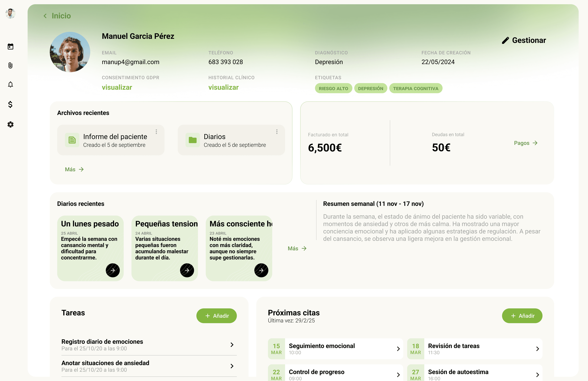View the Historial clínico
Screen dimensions: 588x381
point(224,87)
